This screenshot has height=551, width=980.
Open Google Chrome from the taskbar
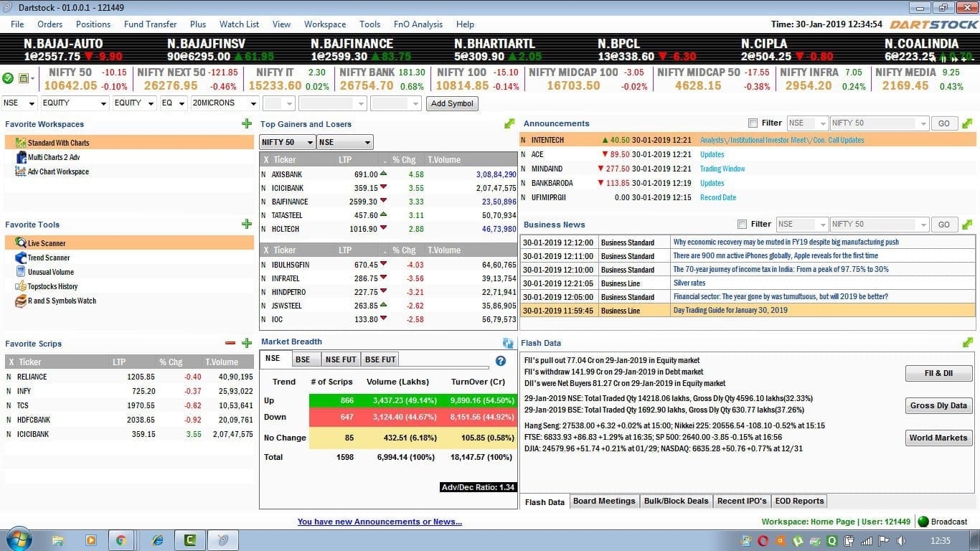(121, 540)
